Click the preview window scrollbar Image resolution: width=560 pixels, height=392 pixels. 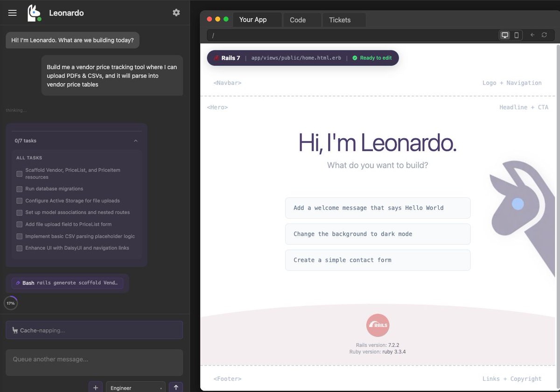[558, 215]
